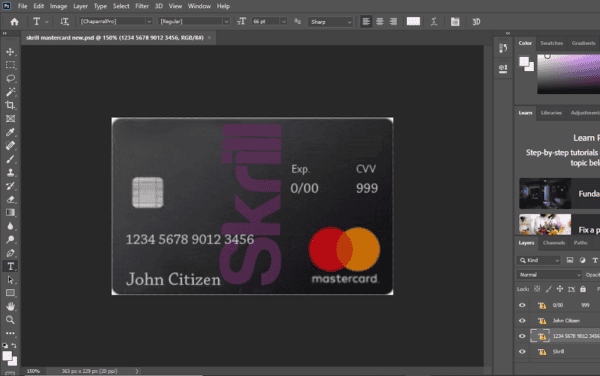Expand the status bar info arrow
The height and width of the screenshot is (376, 600).
(137, 371)
